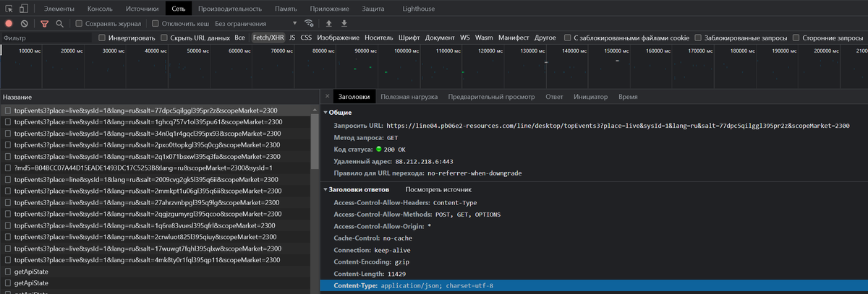Open network conditions via the Wi-Fi icon

(310, 24)
